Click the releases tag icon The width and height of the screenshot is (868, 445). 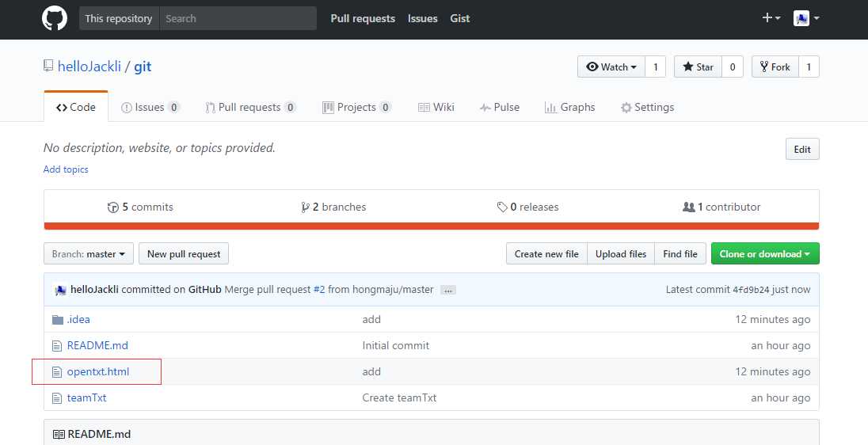pos(502,207)
